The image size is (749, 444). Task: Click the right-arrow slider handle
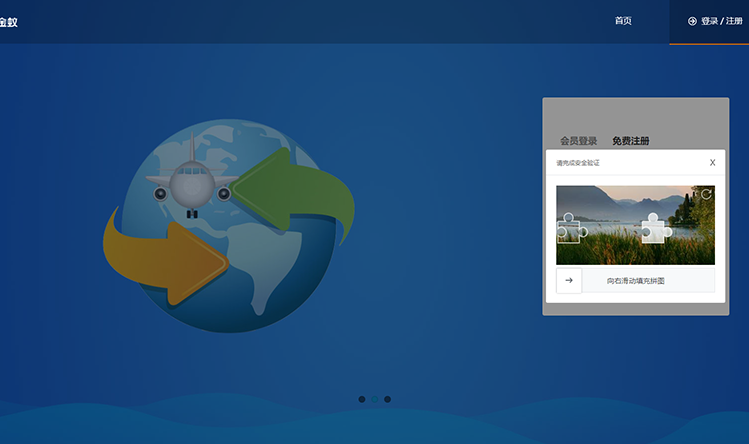pos(569,281)
